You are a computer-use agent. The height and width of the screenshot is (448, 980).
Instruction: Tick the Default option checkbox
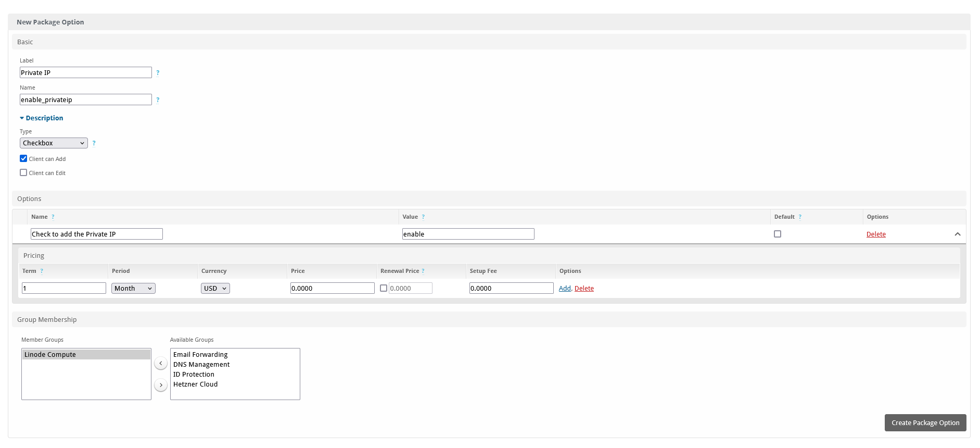pyautogui.click(x=778, y=234)
